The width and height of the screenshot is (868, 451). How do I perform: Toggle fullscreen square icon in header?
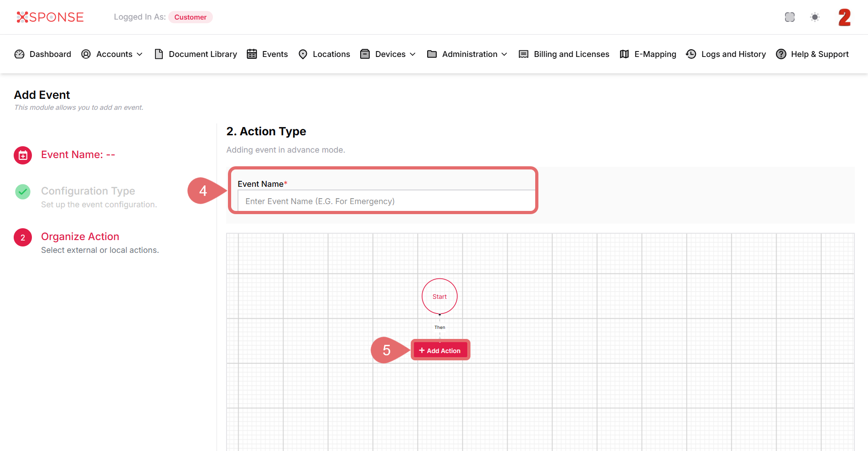(790, 17)
